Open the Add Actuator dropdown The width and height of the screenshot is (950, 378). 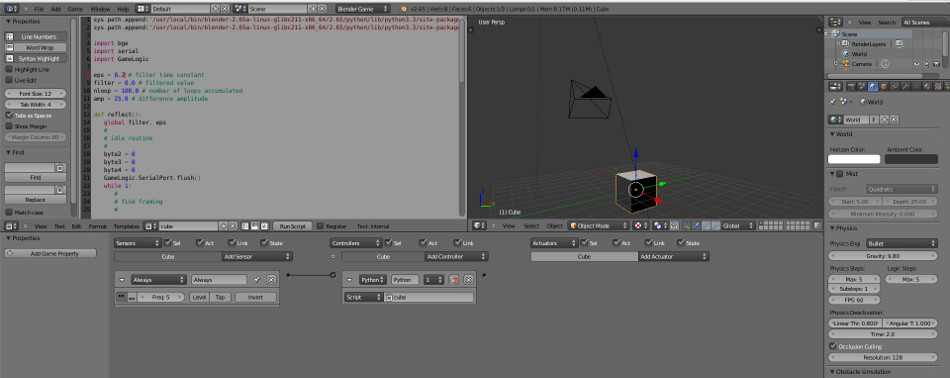pyautogui.click(x=673, y=256)
